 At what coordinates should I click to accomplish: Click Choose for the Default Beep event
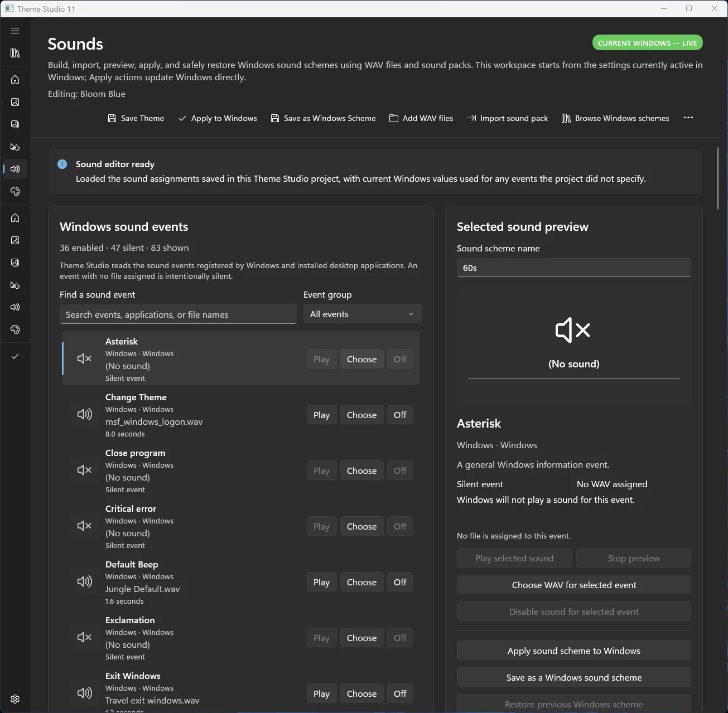coord(361,582)
